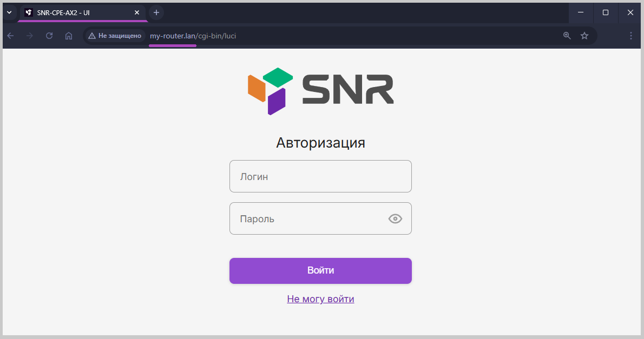Bookmark this page with the star icon
This screenshot has height=339, width=644.
pos(584,36)
